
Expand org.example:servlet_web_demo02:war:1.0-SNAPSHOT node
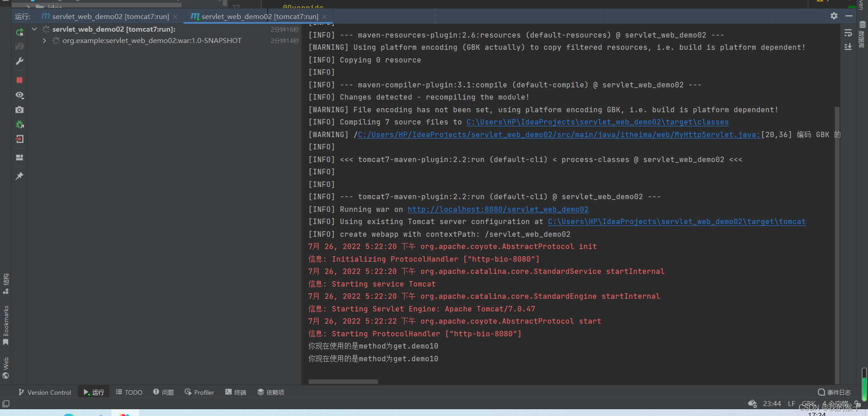point(44,40)
